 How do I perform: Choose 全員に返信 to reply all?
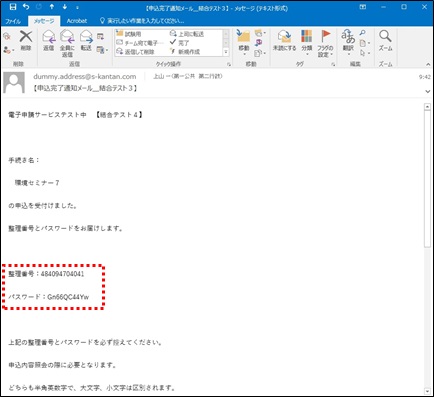pos(67,43)
